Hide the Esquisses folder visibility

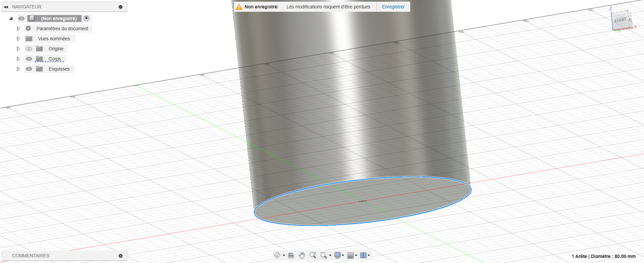(29, 69)
